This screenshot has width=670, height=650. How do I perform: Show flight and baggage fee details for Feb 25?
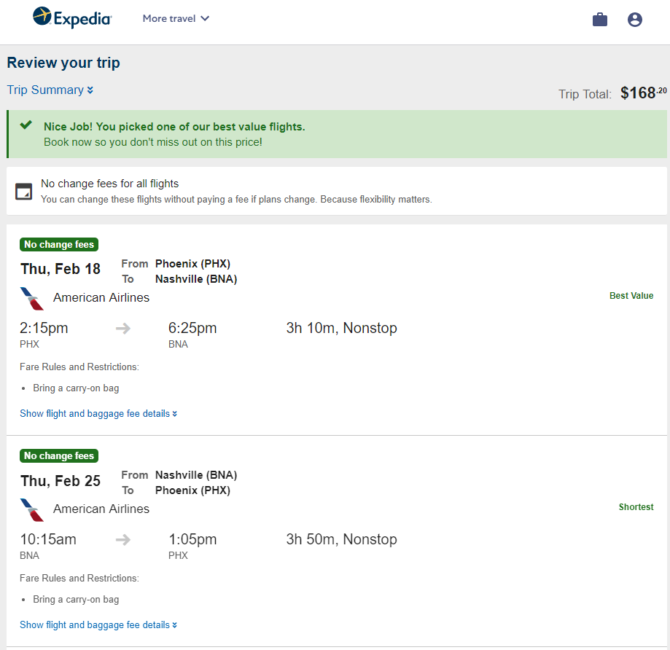coord(98,624)
